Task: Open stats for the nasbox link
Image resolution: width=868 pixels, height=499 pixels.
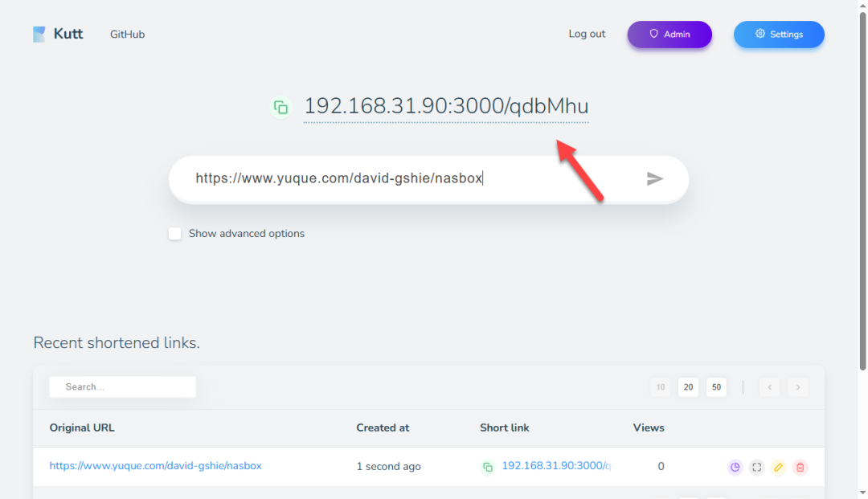Action: pos(735,467)
